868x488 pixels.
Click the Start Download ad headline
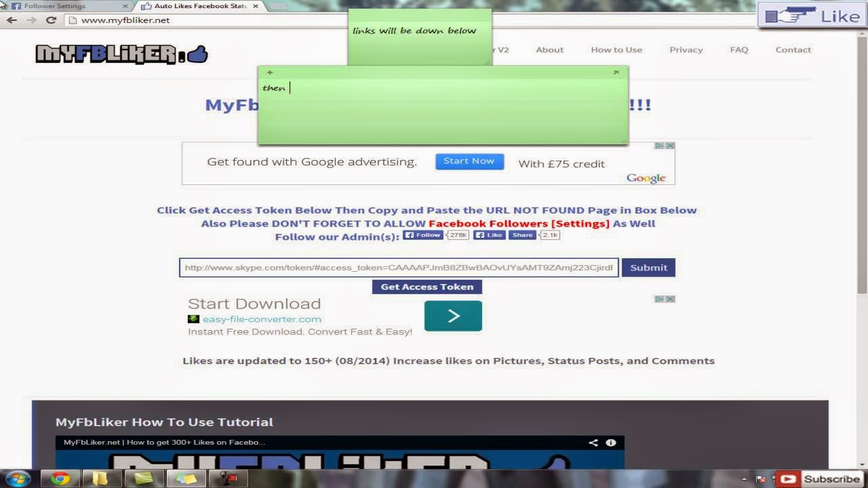(254, 304)
